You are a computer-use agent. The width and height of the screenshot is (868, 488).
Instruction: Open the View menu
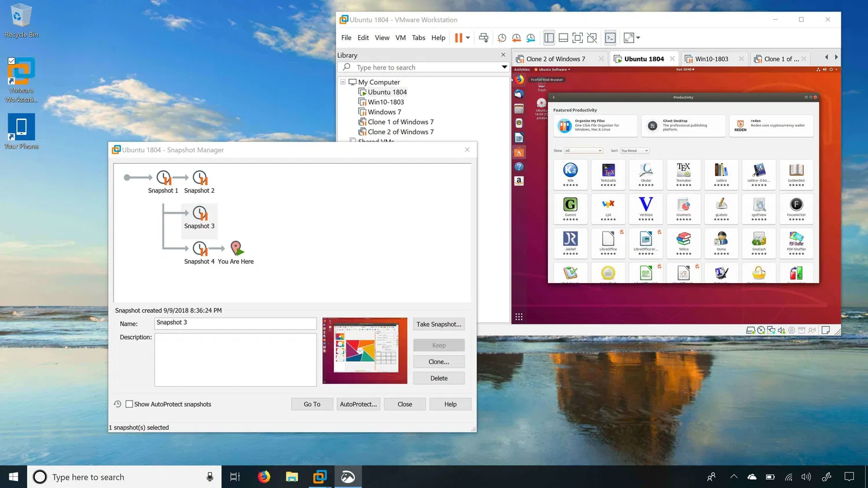pyautogui.click(x=382, y=38)
